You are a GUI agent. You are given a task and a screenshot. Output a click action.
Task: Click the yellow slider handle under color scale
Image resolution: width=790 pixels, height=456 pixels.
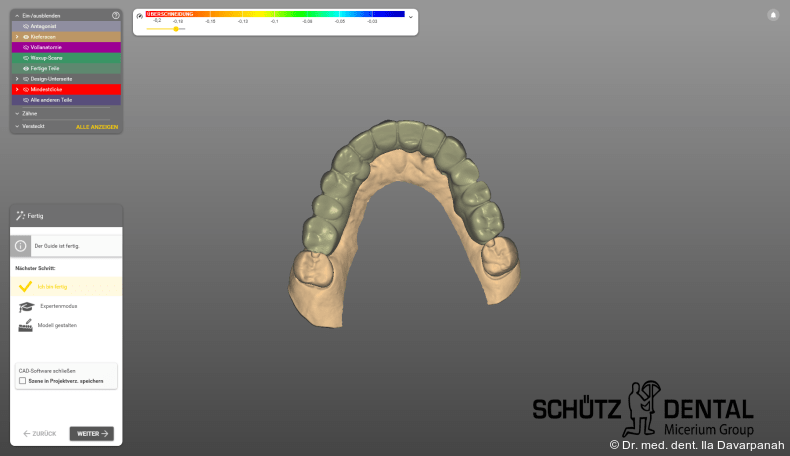coord(176,29)
